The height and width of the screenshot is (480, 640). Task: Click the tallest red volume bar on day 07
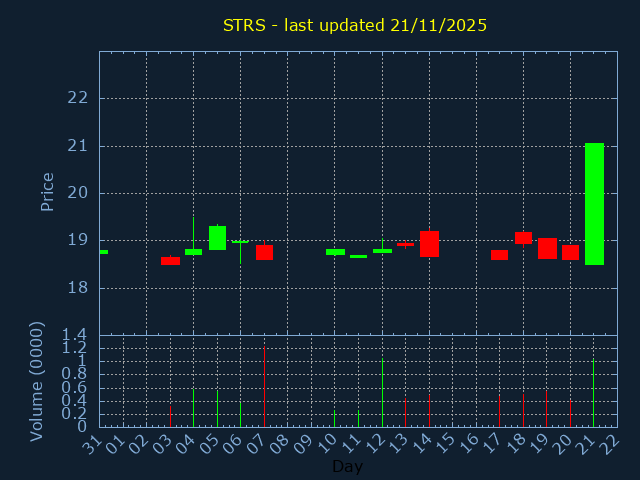click(x=264, y=387)
